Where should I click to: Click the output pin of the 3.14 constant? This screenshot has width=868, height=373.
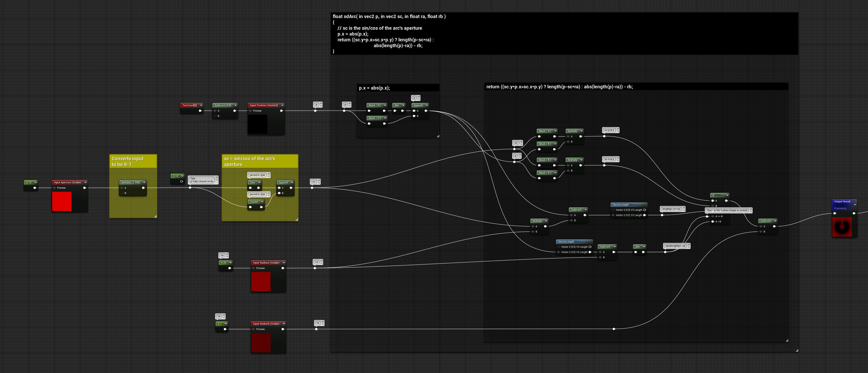tap(181, 181)
